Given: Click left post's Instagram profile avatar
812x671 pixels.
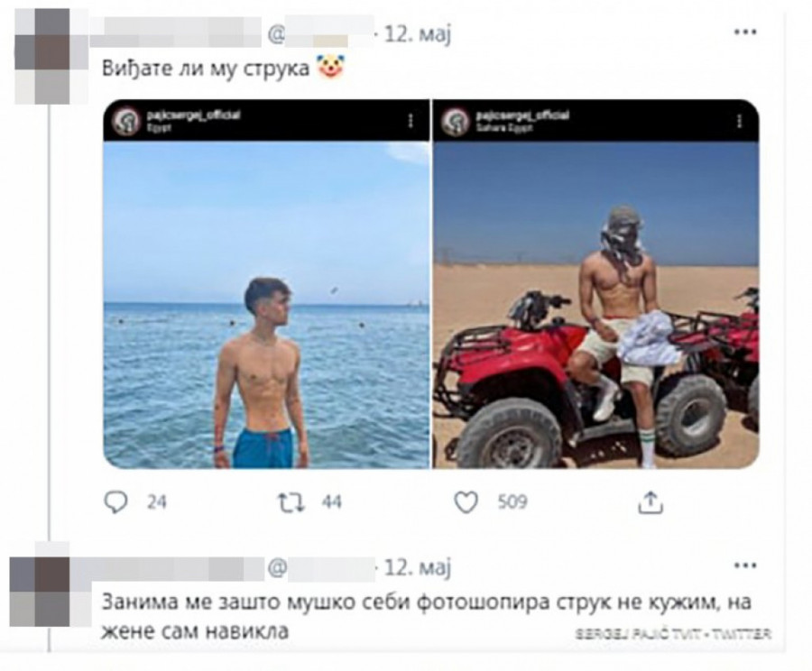Looking at the screenshot, I should [x=125, y=121].
